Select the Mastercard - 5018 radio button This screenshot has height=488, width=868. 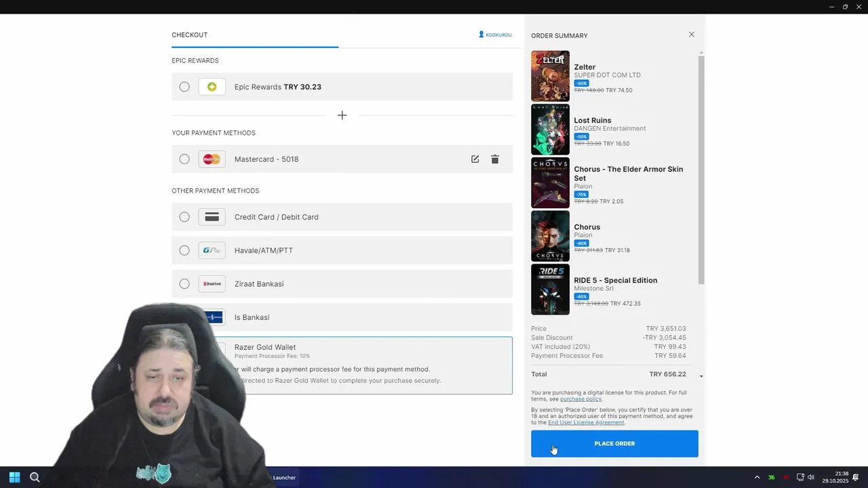click(x=184, y=159)
